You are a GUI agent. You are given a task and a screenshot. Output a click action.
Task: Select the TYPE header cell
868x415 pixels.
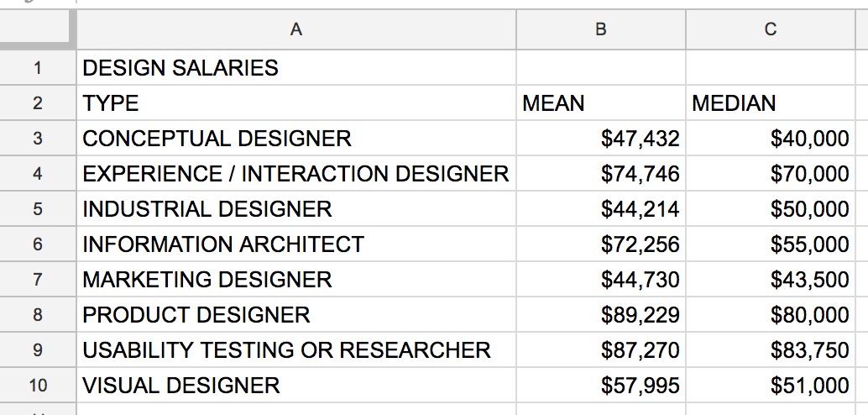296,103
